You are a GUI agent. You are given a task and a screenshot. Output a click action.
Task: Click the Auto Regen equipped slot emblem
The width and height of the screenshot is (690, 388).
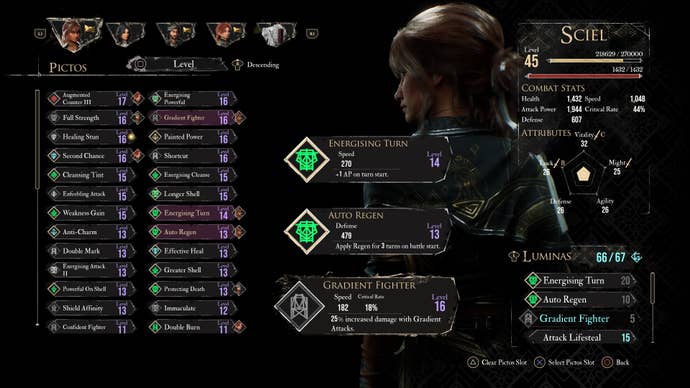[x=307, y=231]
